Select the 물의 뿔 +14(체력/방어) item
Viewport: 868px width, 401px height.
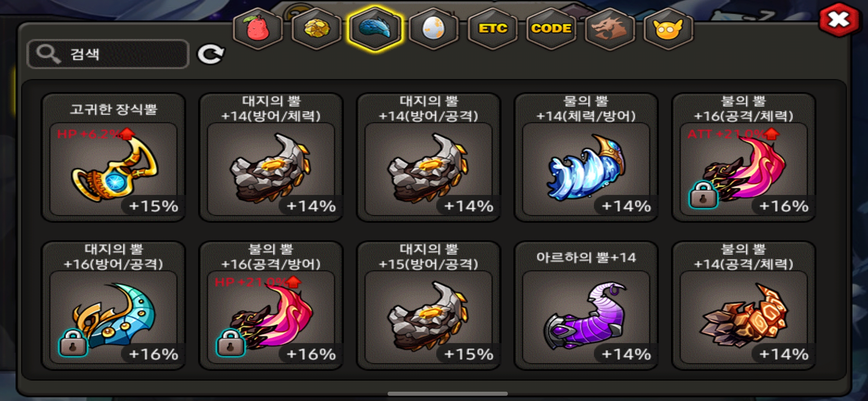(x=586, y=157)
